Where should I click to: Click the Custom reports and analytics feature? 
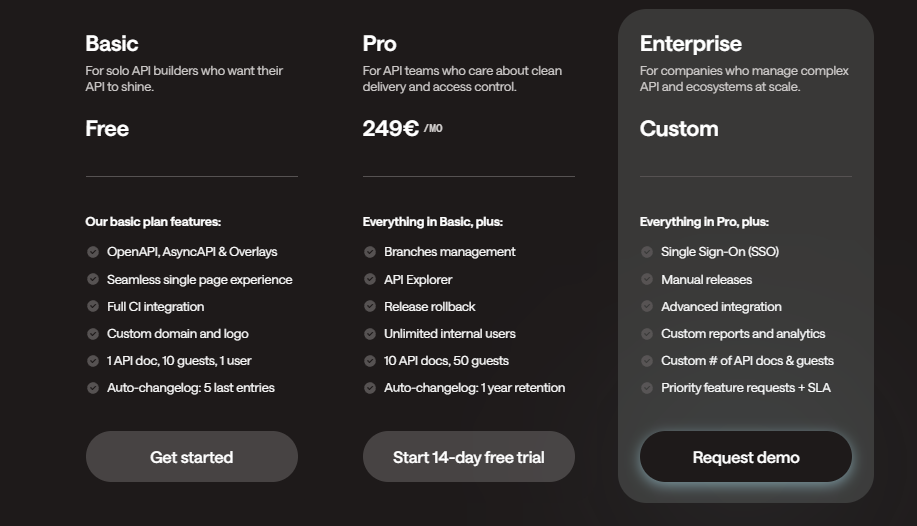(x=743, y=334)
